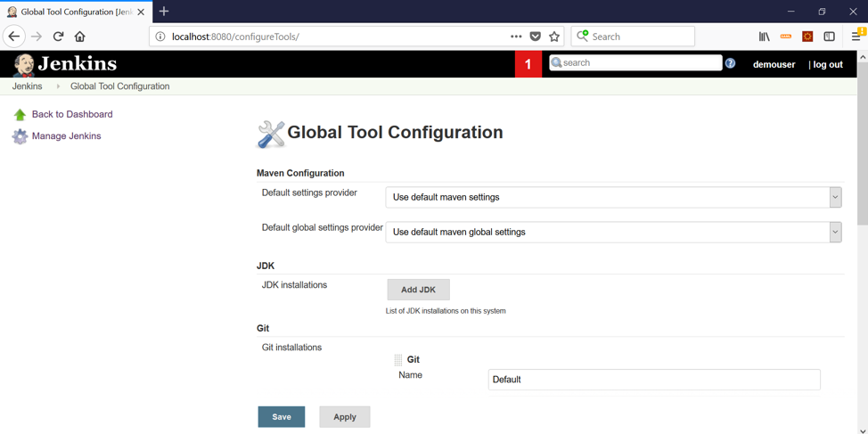
Task: Bookmark this page with the star icon
Action: (x=553, y=37)
